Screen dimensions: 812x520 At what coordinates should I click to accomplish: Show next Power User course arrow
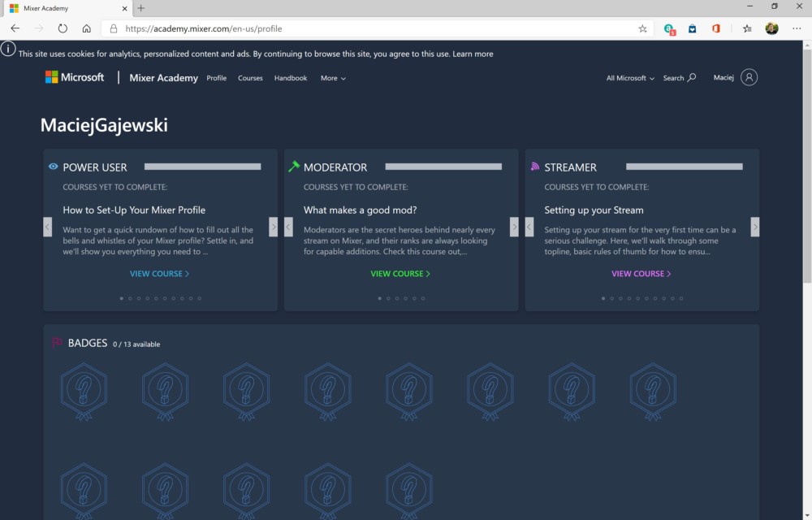pyautogui.click(x=274, y=227)
